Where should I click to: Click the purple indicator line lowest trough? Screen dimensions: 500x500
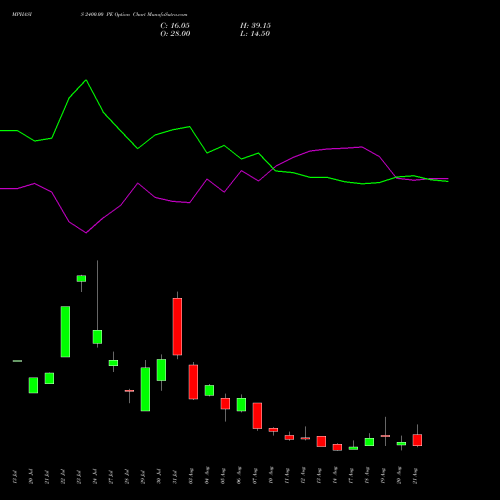86,233
